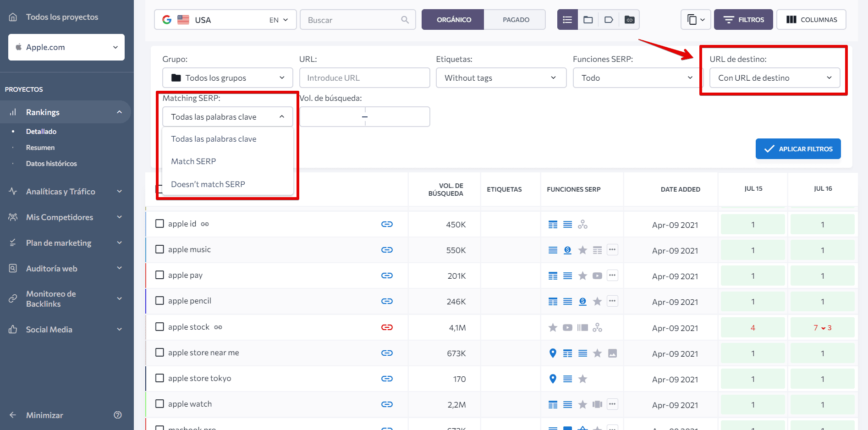
Task: Open the Apple.com project selector
Action: pyautogui.click(x=66, y=47)
